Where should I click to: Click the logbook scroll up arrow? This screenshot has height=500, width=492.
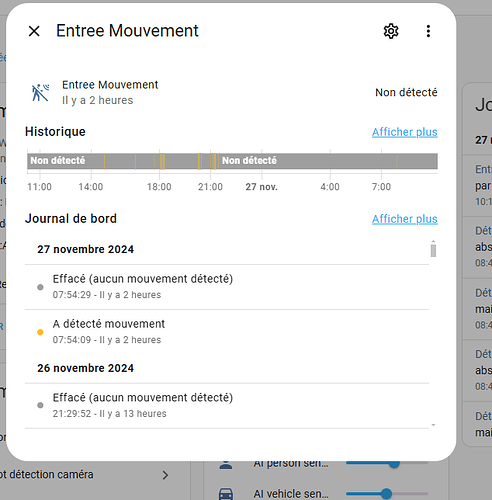click(433, 241)
